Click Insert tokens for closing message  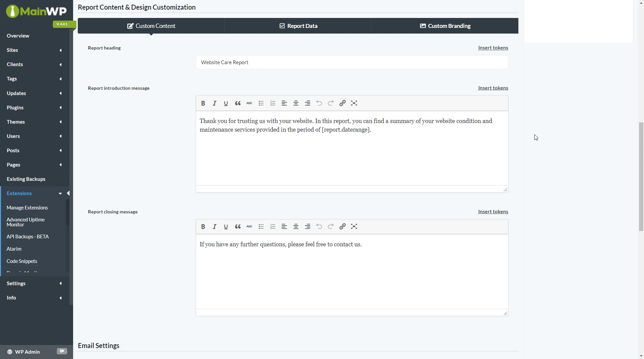pos(493,212)
